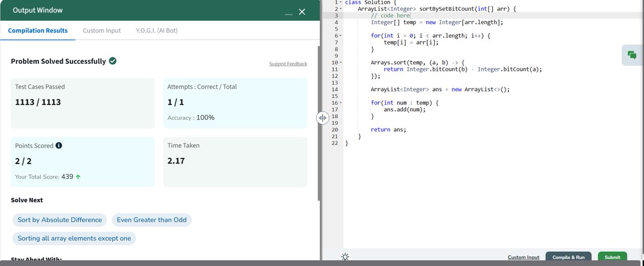Click the Solve Next heading
The height and width of the screenshot is (266, 644).
click(27, 200)
